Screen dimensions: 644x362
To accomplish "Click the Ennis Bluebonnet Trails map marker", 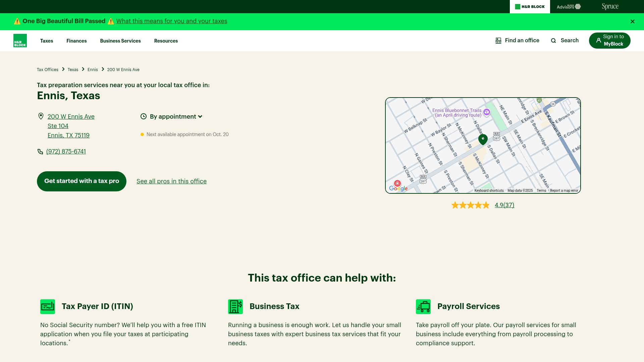I will tap(487, 112).
